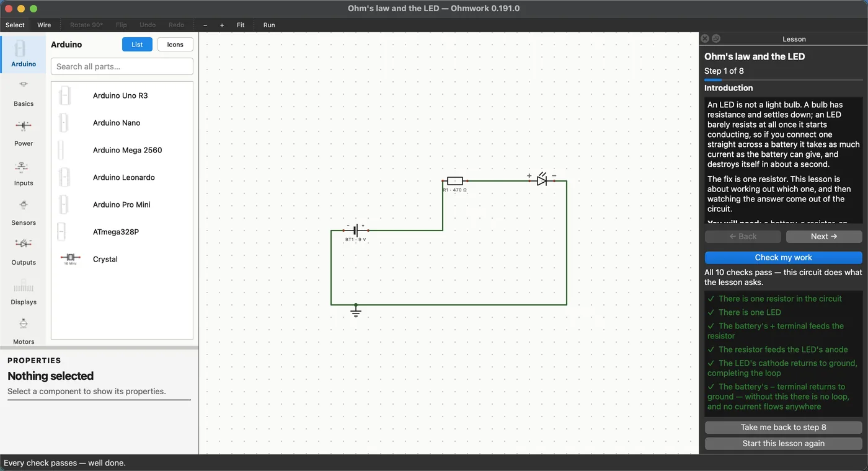
Task: Open the Motors parts category
Action: click(x=24, y=330)
